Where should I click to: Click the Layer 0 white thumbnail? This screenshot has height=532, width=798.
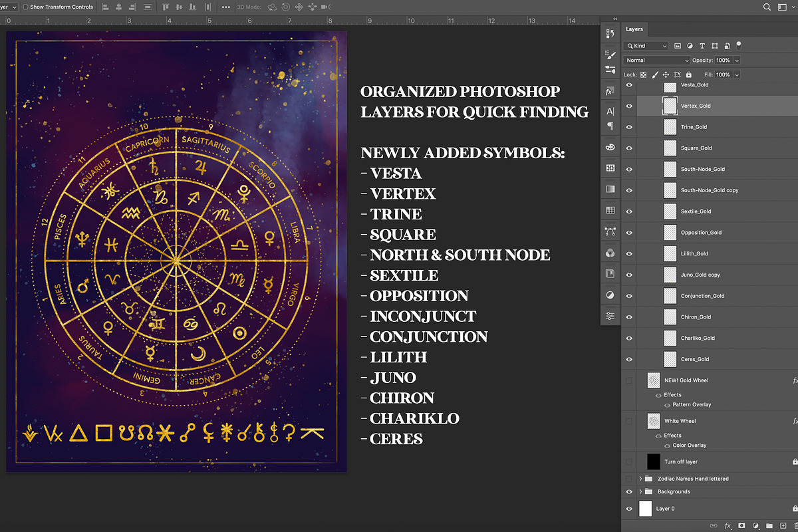click(x=645, y=509)
